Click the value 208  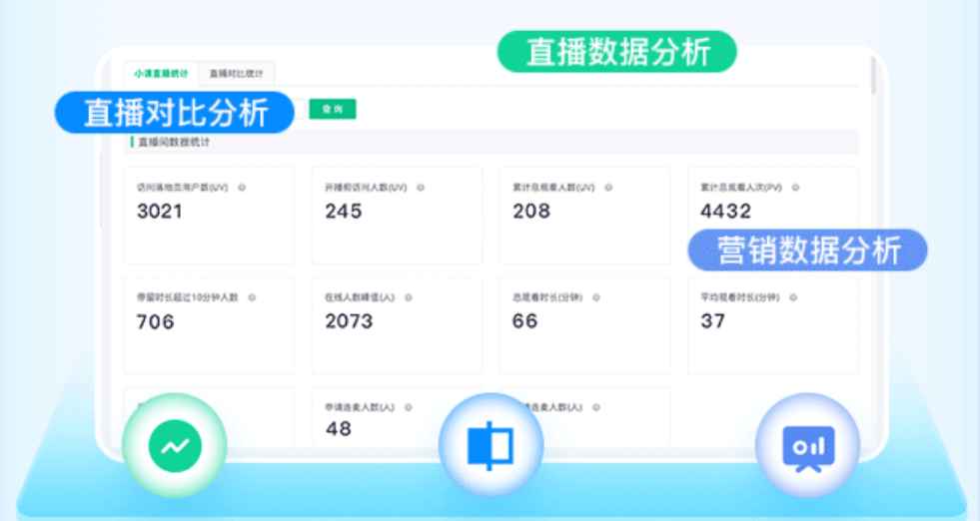(531, 212)
